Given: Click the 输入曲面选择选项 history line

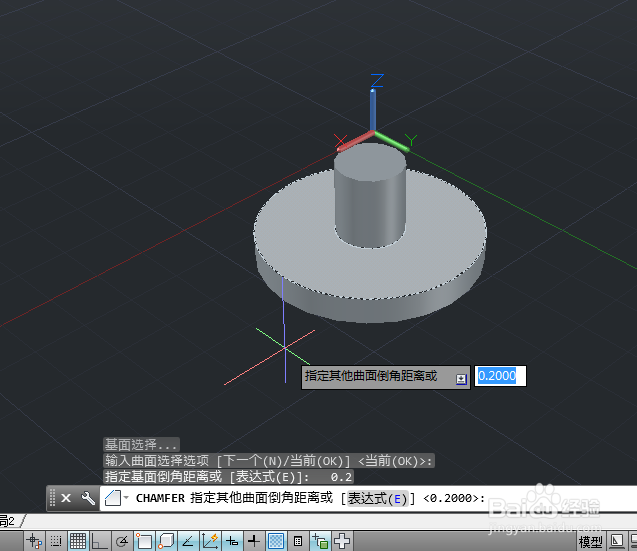Looking at the screenshot, I should [x=269, y=461].
